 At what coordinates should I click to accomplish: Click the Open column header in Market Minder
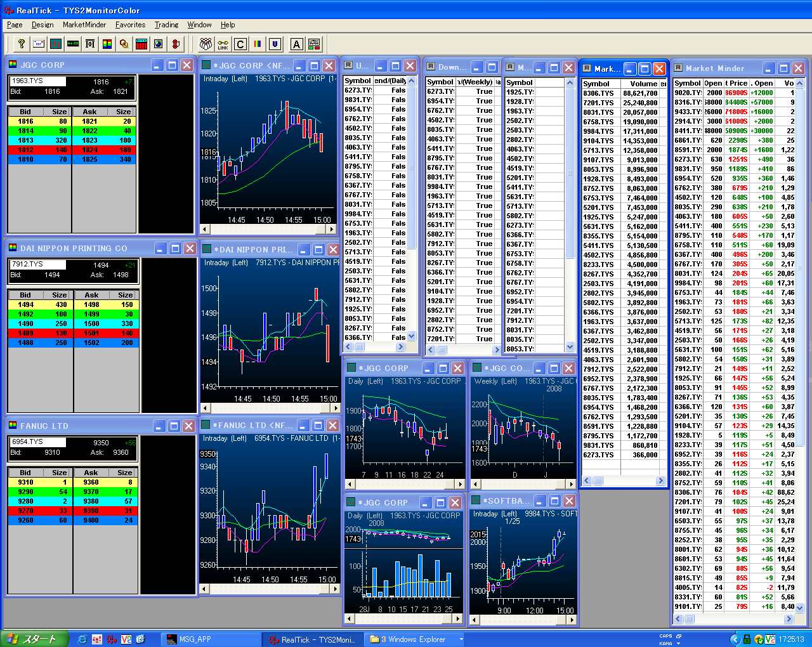[x=713, y=83]
